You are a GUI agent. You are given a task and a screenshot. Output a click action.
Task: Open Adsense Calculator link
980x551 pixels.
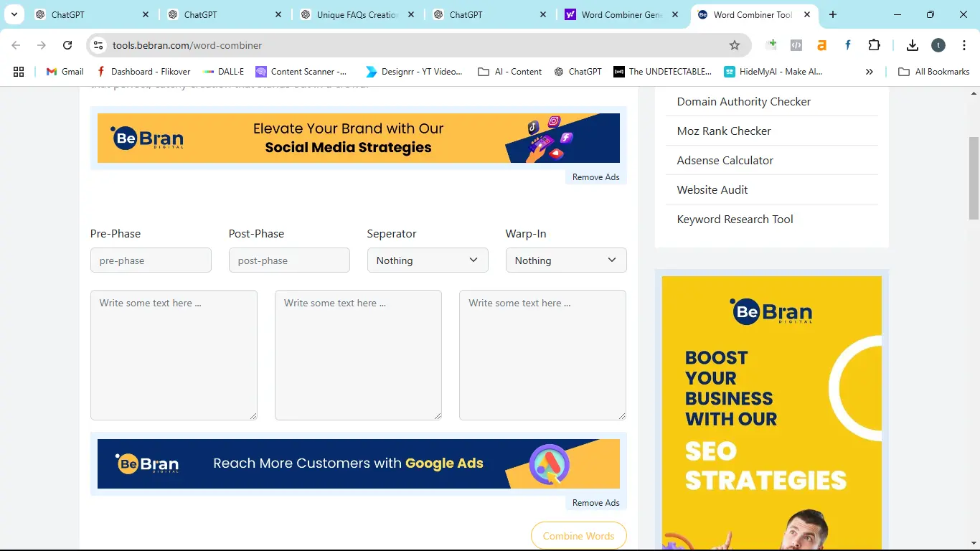(x=725, y=160)
